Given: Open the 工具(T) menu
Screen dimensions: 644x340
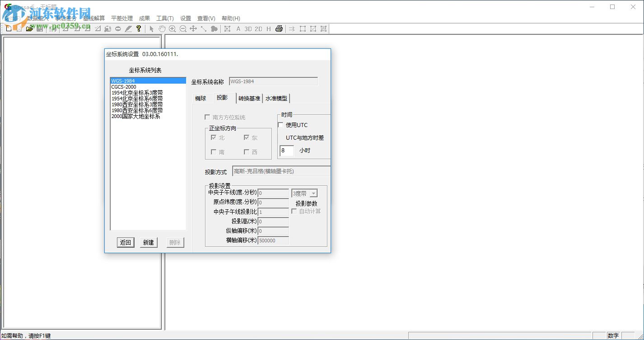Looking at the screenshot, I should (165, 19).
